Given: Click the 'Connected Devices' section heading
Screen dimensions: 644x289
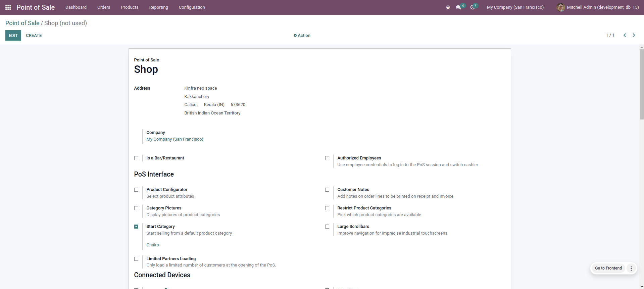Looking at the screenshot, I should click(x=162, y=275).
